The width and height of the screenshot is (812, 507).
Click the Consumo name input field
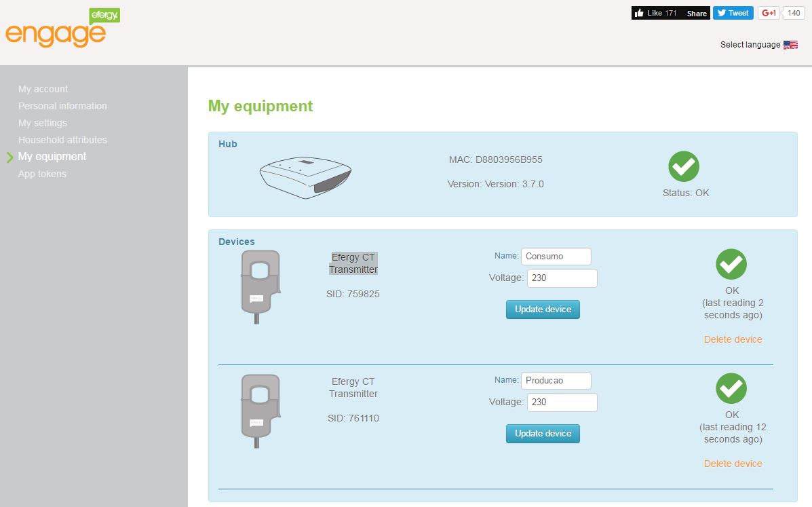556,257
